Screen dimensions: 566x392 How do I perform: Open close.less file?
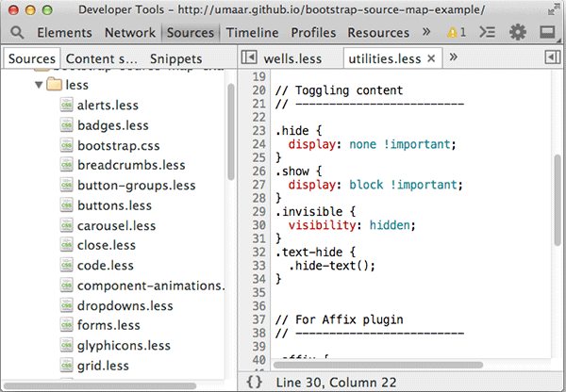(x=106, y=245)
